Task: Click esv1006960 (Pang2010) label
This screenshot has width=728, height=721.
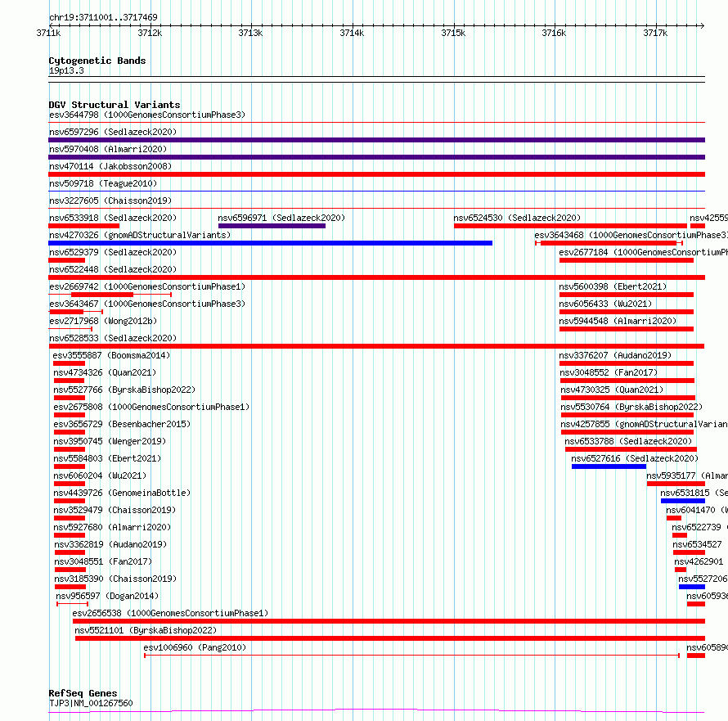Action: point(195,647)
